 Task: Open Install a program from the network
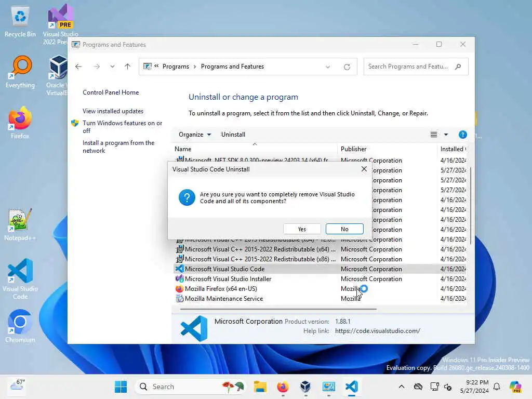pos(118,147)
